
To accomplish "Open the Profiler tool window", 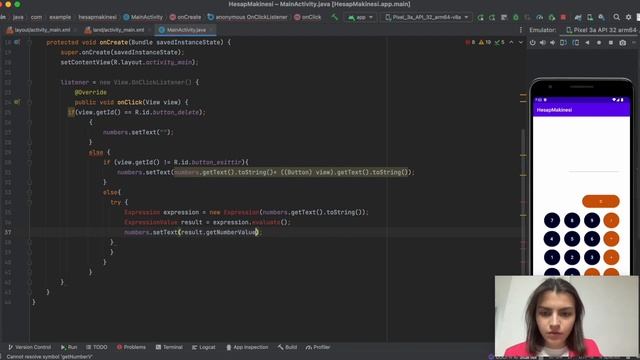I will (318, 347).
